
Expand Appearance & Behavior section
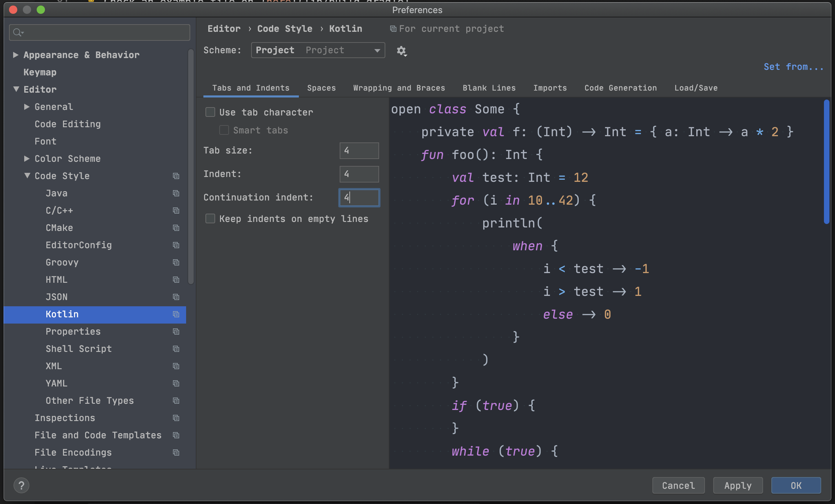pos(16,55)
